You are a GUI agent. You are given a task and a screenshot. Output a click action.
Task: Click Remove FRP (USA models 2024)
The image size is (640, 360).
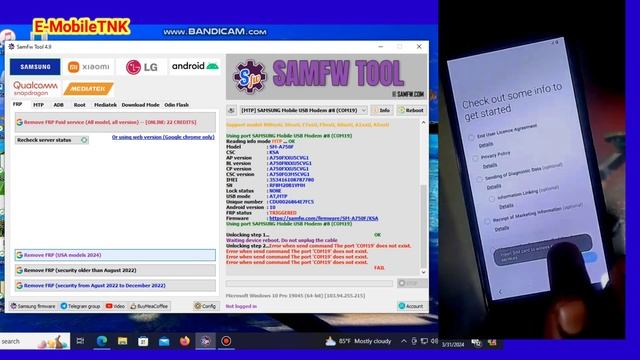115,255
